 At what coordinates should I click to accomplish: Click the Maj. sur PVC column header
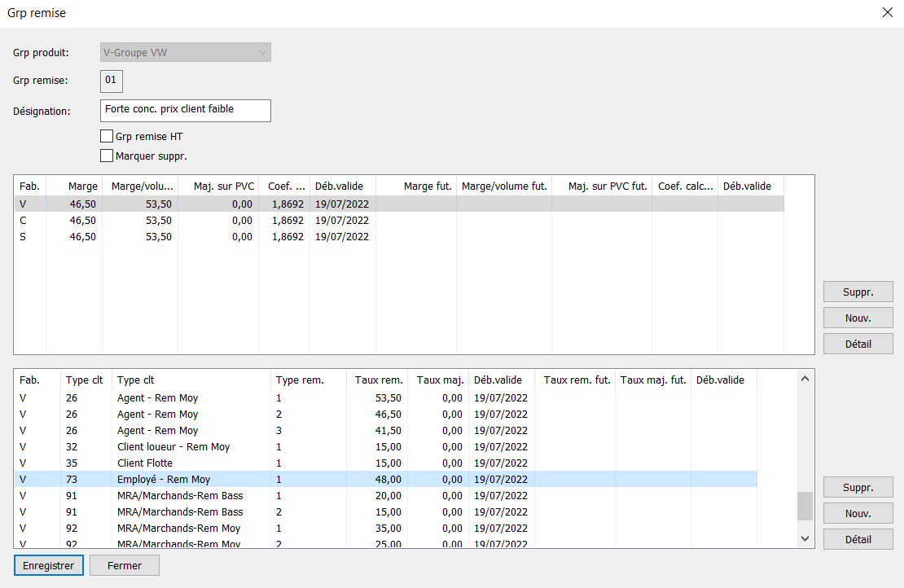pos(218,186)
